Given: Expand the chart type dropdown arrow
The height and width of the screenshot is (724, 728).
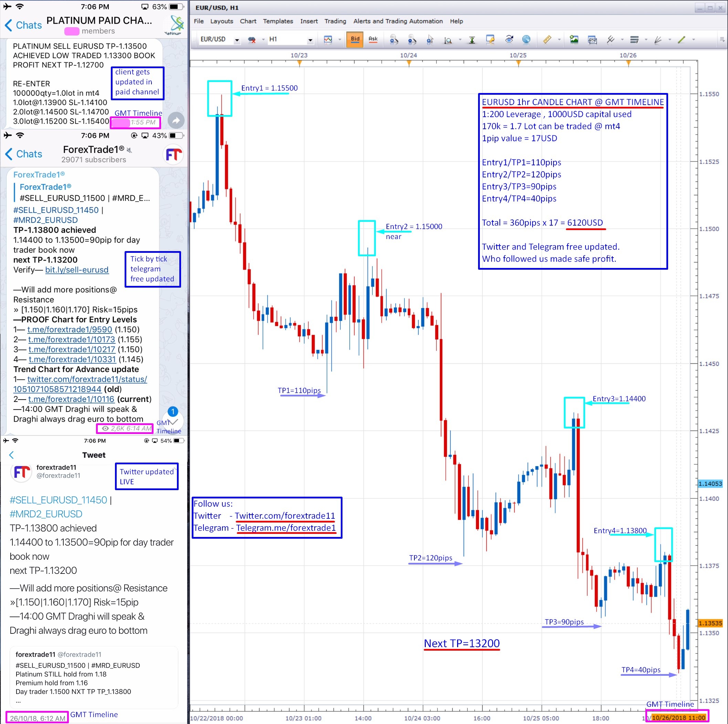Looking at the screenshot, I should tap(339, 40).
